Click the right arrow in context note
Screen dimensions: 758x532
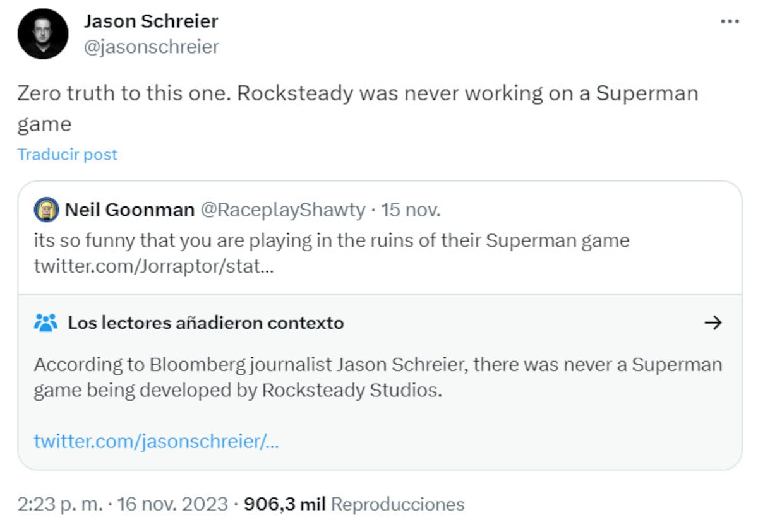pyautogui.click(x=713, y=323)
